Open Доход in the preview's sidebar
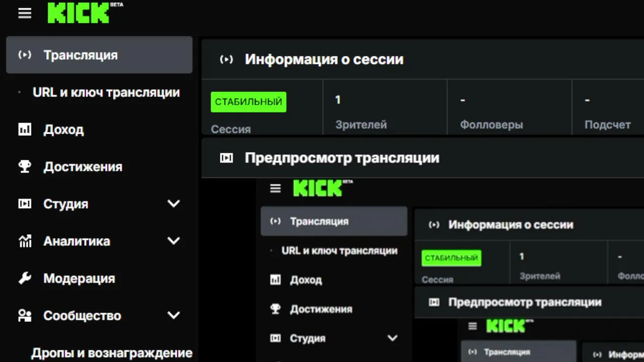This screenshot has height=362, width=644. 306,280
